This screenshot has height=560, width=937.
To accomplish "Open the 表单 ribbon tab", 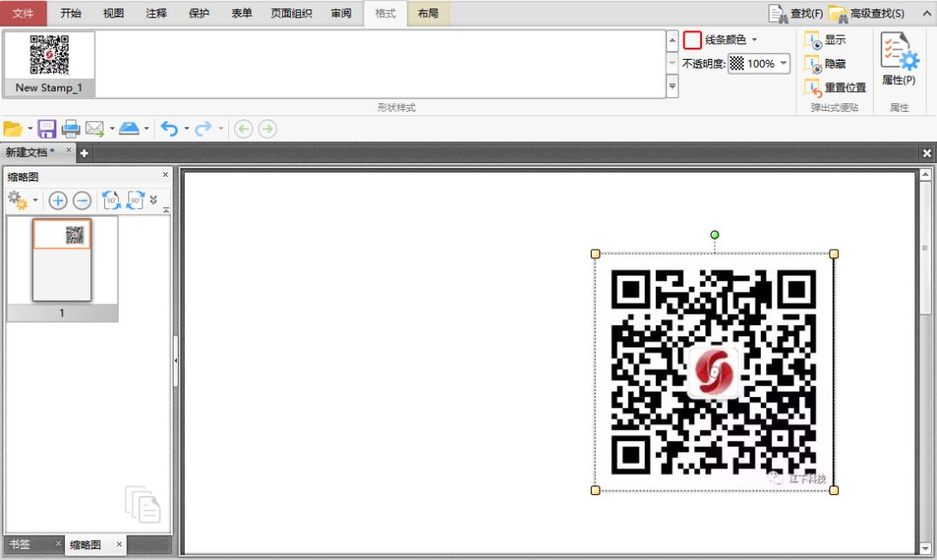I will pos(242,13).
